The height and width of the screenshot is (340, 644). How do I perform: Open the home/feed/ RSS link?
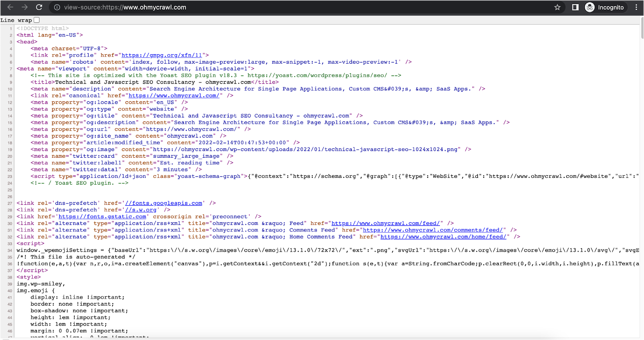(443, 237)
